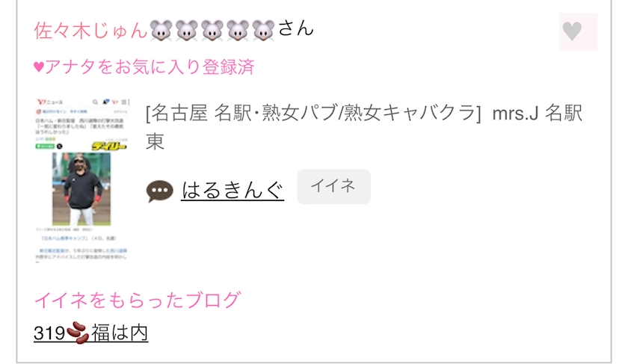Click the 日本ハム春季キャンプ caption in thumbnail
The width and height of the screenshot is (628, 364).
pyautogui.click(x=65, y=238)
